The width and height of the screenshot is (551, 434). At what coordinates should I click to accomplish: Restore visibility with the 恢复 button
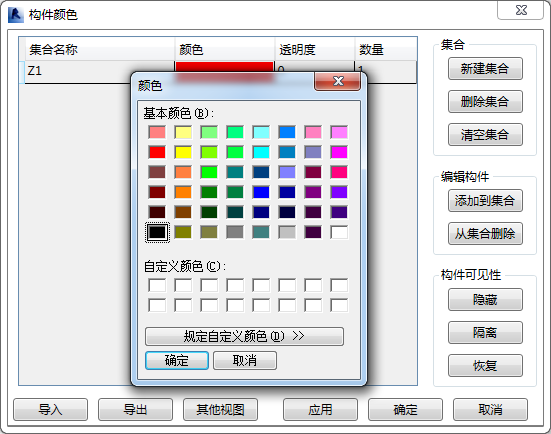tap(485, 365)
